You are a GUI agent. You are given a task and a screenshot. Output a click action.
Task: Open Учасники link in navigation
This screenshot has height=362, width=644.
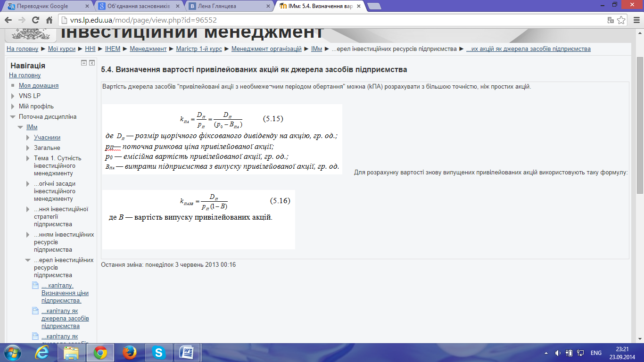(47, 138)
